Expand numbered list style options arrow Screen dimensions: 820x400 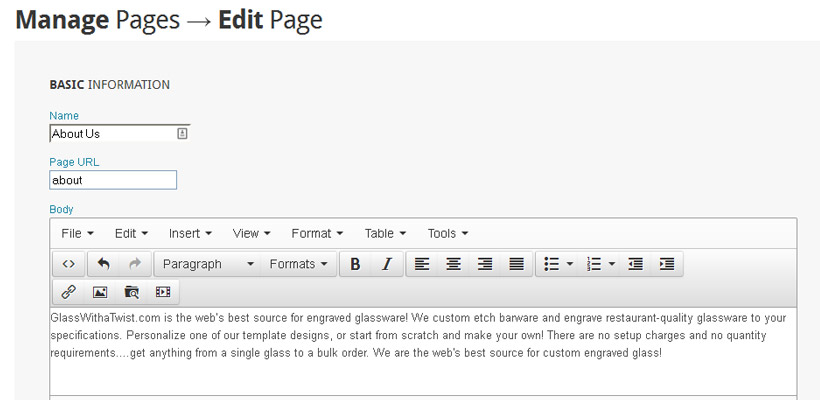tap(611, 264)
